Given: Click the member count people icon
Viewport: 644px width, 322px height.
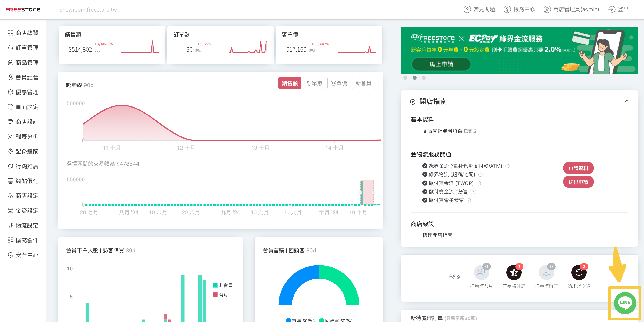Looking at the screenshot, I should pos(452,277).
